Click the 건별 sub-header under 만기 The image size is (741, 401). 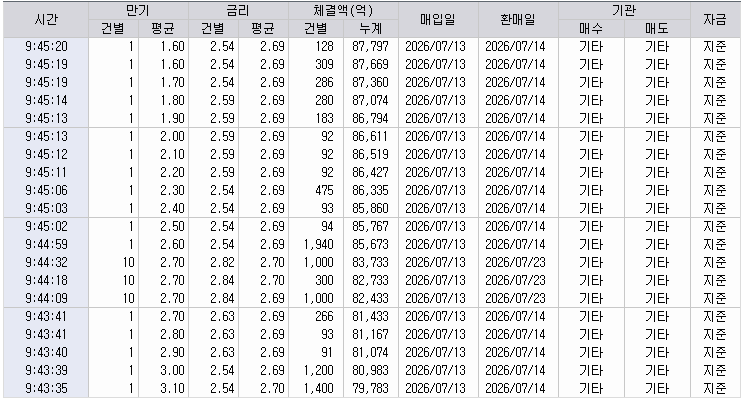113,29
